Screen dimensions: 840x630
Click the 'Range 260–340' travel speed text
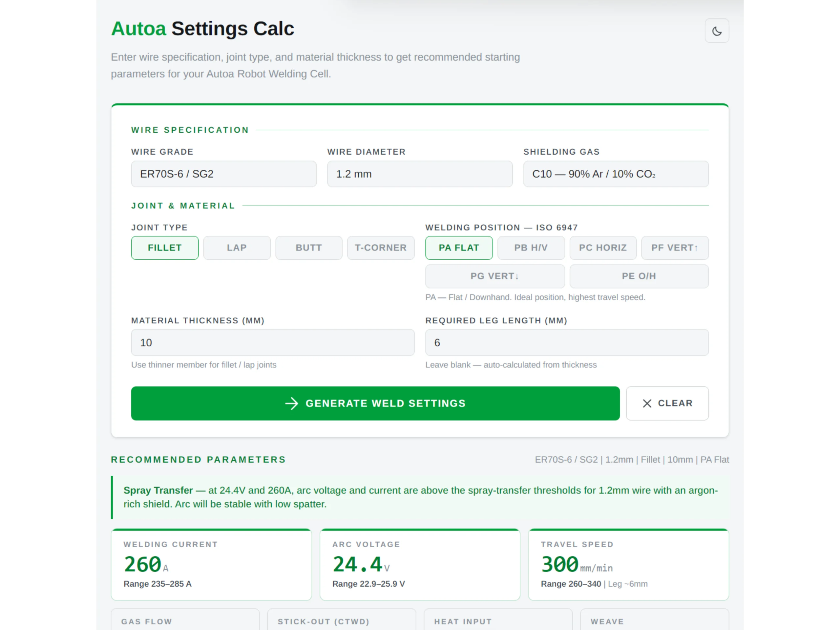[x=571, y=584]
